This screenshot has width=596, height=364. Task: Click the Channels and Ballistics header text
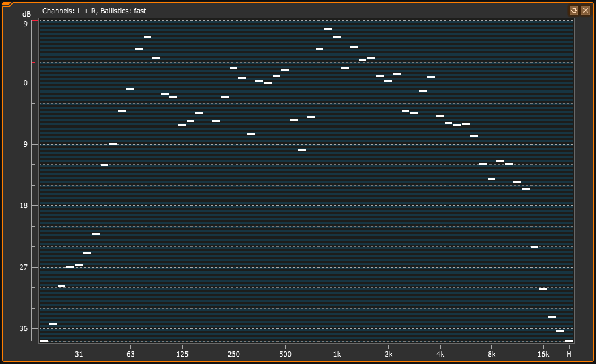94,11
